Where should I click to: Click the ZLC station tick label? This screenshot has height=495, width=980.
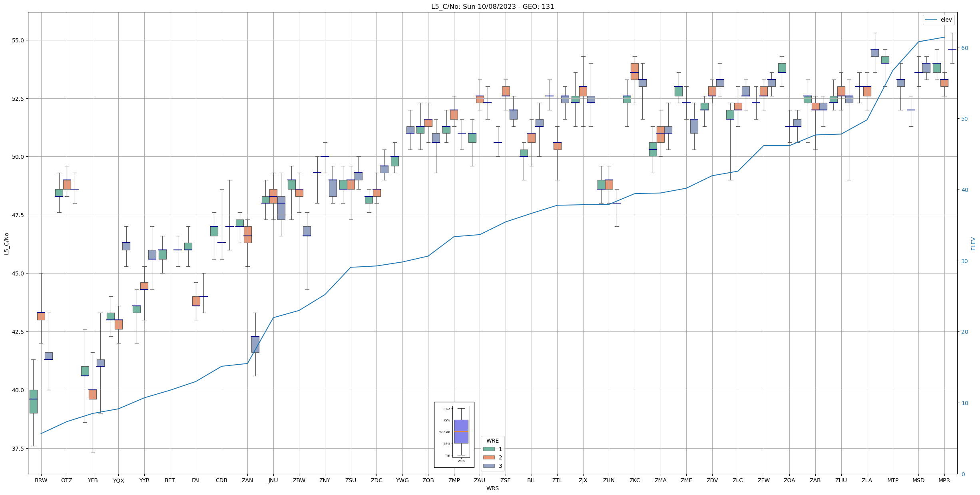point(738,480)
